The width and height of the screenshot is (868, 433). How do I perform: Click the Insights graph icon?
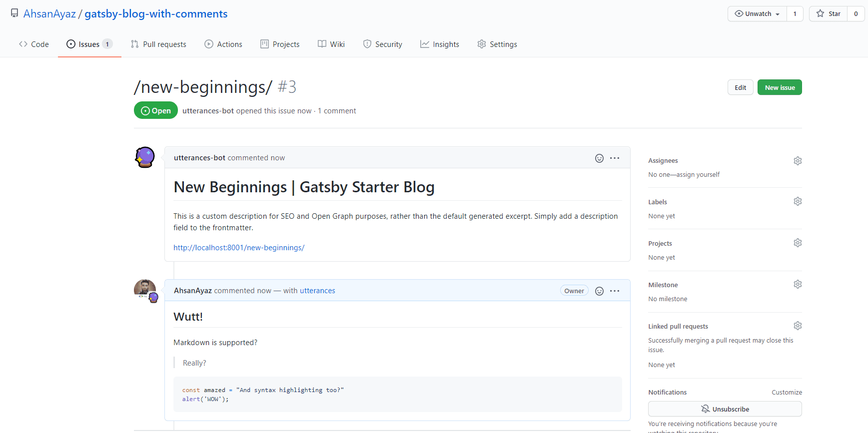coord(425,44)
